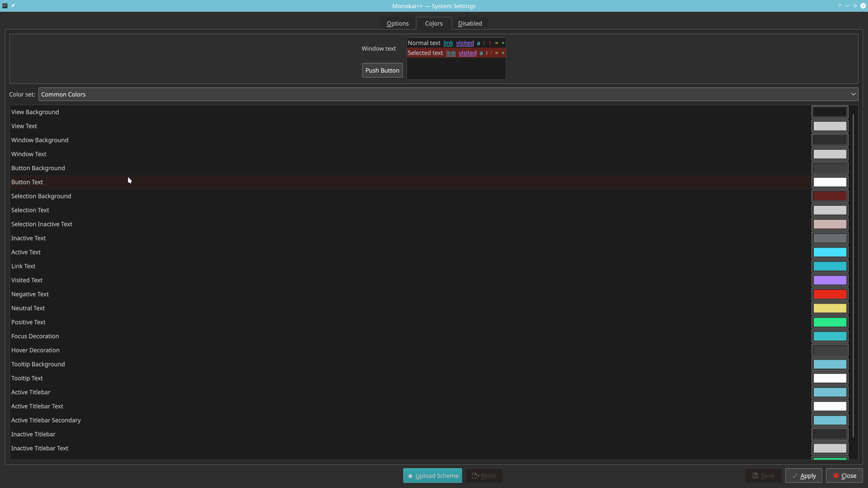
Task: Change the Negative Text red swatch
Action: click(830, 294)
